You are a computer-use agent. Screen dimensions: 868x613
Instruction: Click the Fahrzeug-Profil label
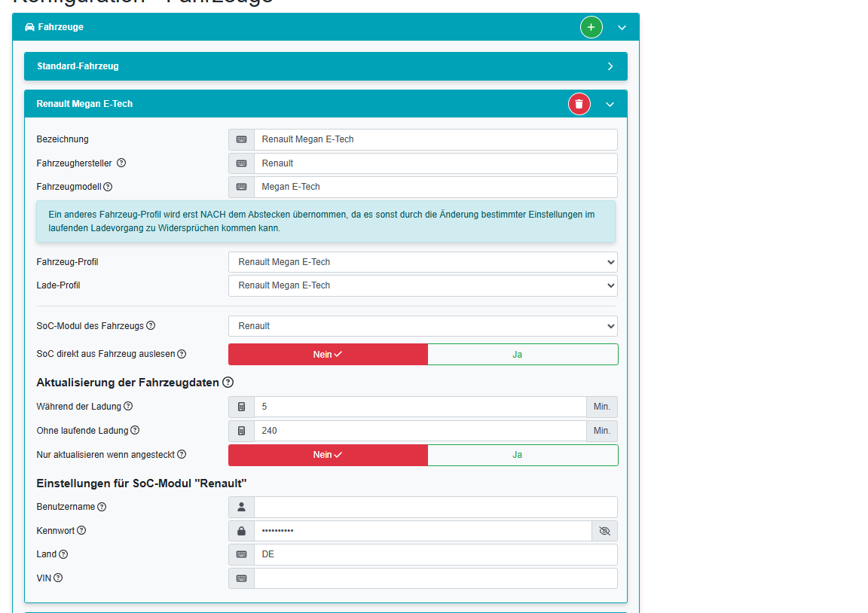68,262
